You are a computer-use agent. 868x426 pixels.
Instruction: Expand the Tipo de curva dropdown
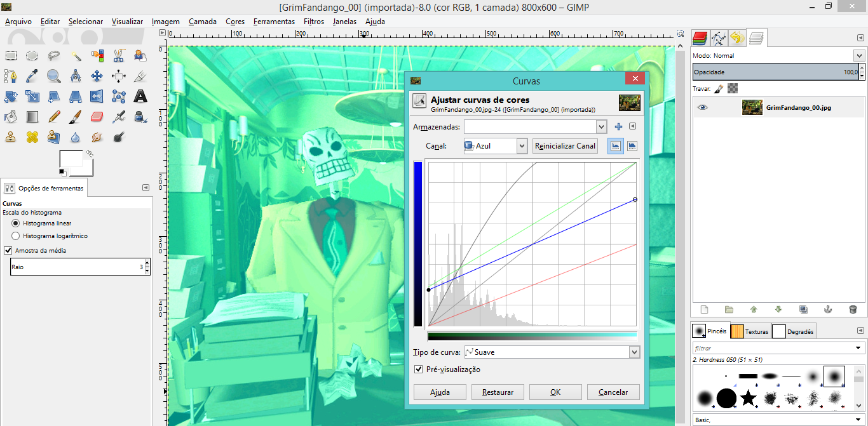click(x=551, y=352)
